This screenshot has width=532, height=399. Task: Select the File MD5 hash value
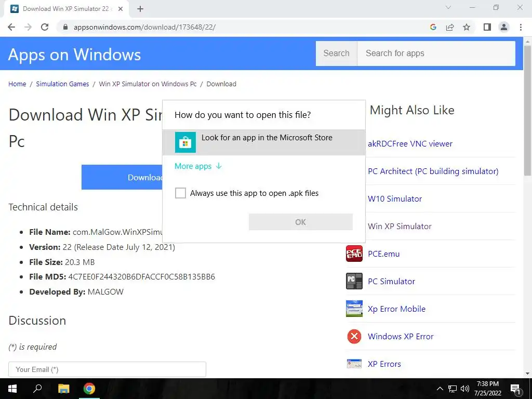pyautogui.click(x=141, y=277)
